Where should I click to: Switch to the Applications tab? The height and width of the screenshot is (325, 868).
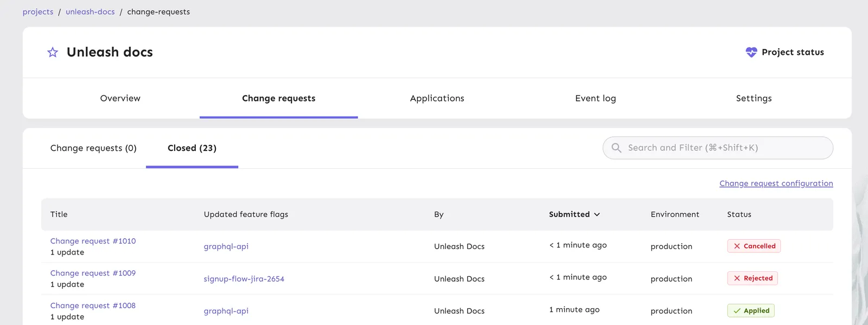(x=437, y=98)
